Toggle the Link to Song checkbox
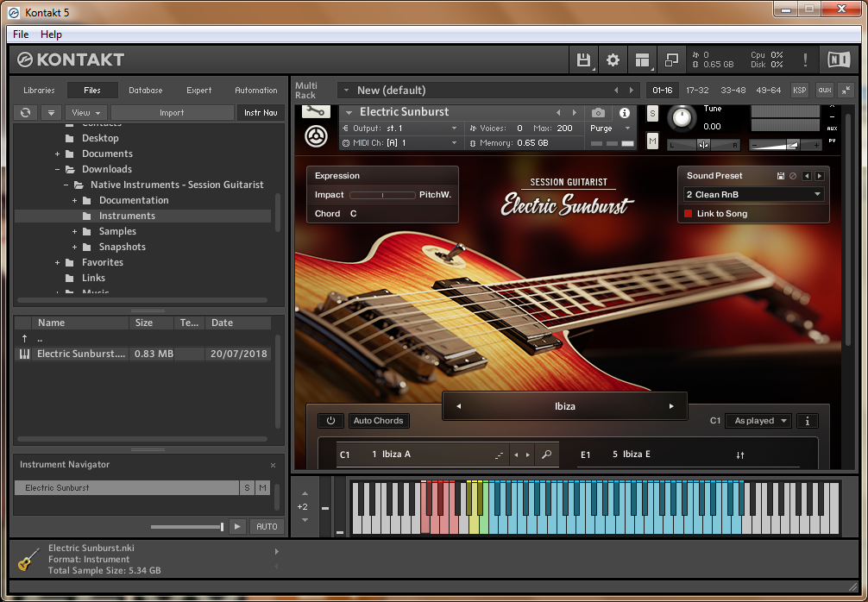Image resolution: width=868 pixels, height=602 pixels. pyautogui.click(x=689, y=214)
